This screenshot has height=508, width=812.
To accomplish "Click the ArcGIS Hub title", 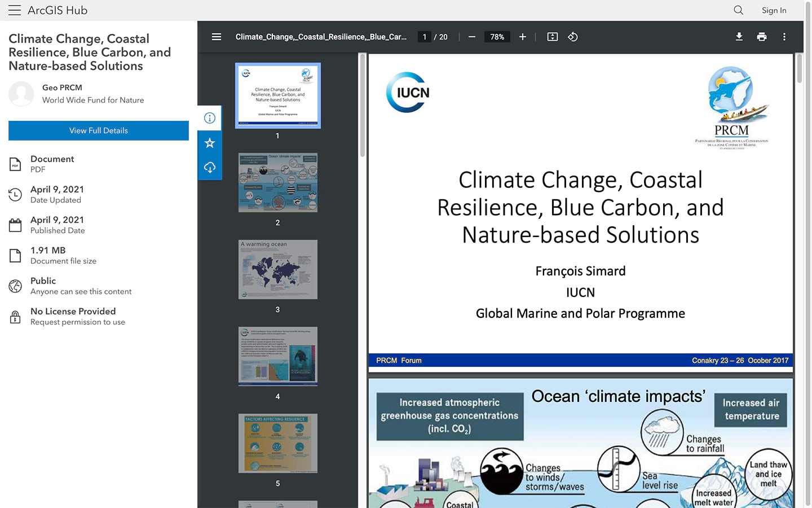I will (x=58, y=10).
